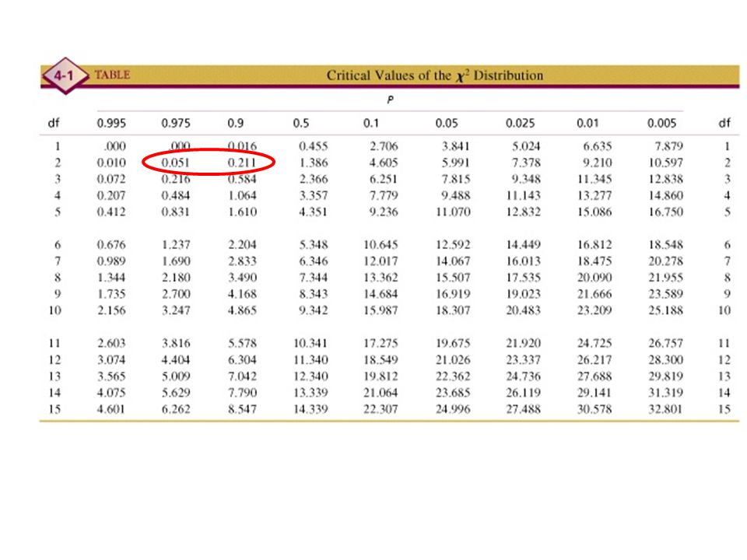Click the cell value 0.051
This screenshot has width=747, height=560.
175,163
